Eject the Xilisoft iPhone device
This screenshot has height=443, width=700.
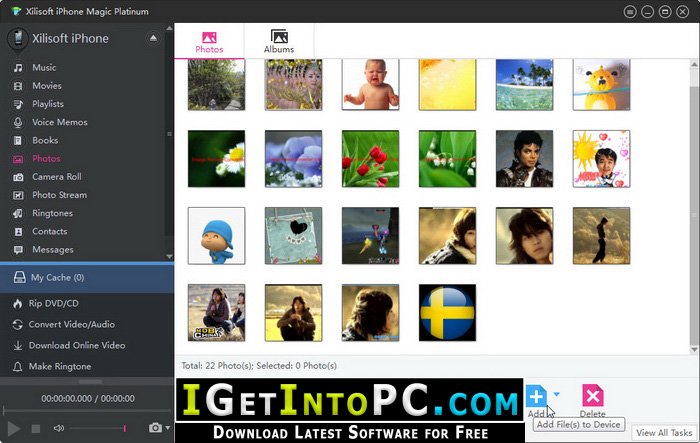153,38
